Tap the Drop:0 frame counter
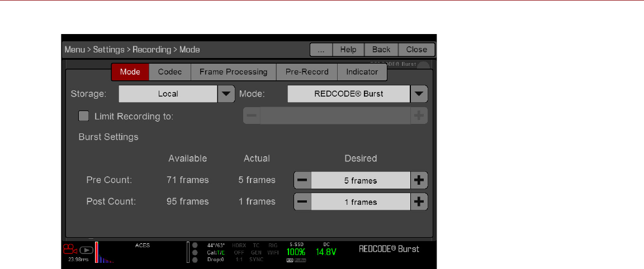 click(215, 260)
